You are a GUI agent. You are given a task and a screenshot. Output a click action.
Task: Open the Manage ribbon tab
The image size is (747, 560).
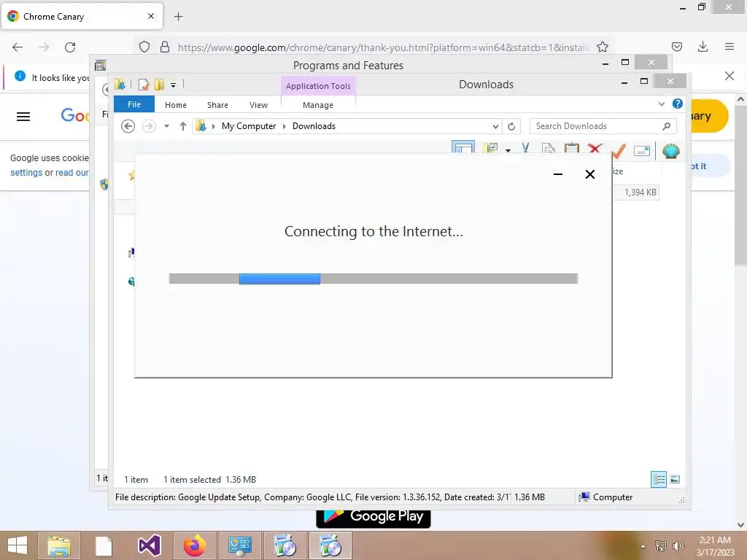tap(318, 105)
